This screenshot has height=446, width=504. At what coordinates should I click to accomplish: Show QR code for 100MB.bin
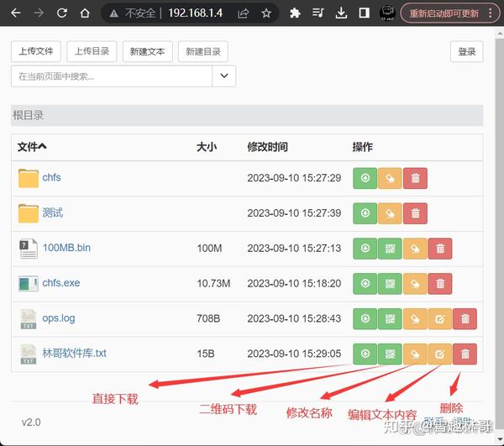tap(390, 249)
